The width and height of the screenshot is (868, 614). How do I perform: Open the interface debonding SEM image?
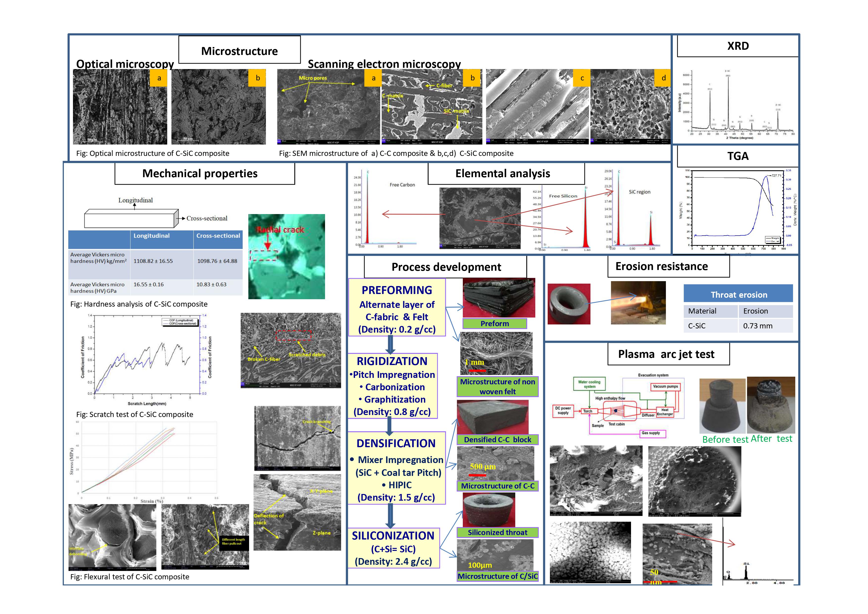click(x=112, y=537)
